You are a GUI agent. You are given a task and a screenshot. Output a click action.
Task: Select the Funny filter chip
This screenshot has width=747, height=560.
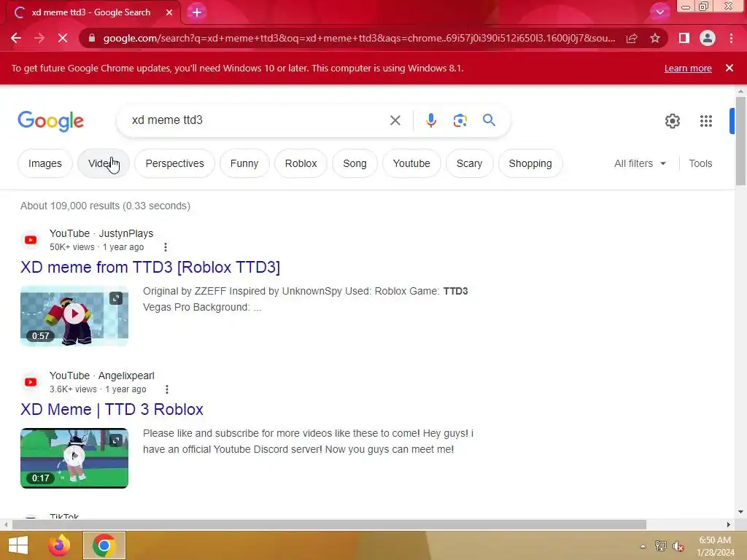point(244,163)
